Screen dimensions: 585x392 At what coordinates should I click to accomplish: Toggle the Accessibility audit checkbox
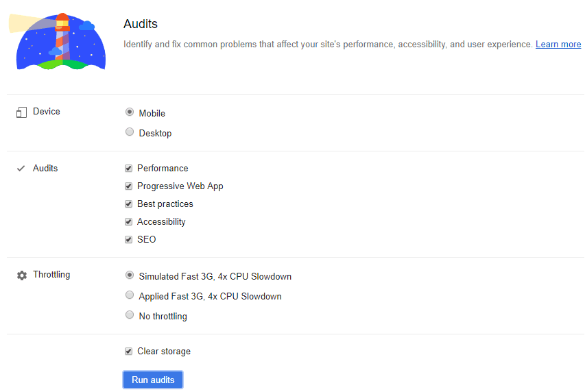(128, 221)
